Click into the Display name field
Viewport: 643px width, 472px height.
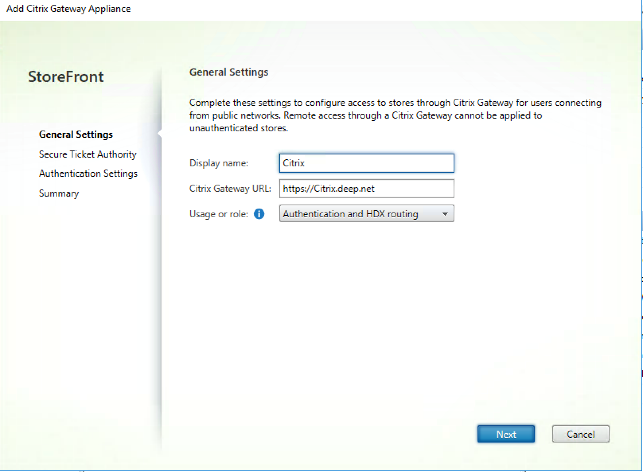click(x=366, y=163)
